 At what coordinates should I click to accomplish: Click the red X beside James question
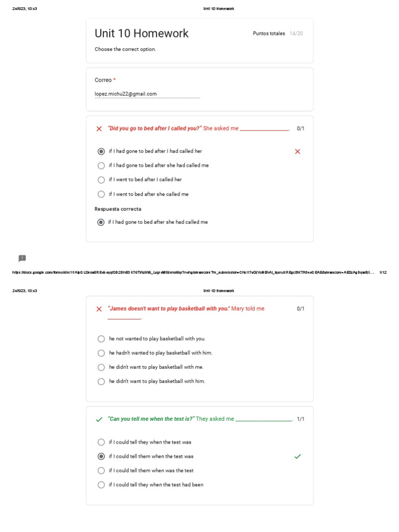99,309
